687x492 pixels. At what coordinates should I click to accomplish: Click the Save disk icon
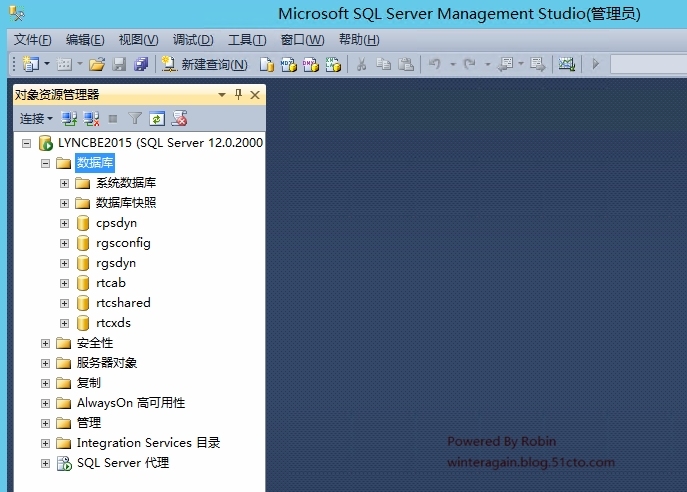pos(119,64)
